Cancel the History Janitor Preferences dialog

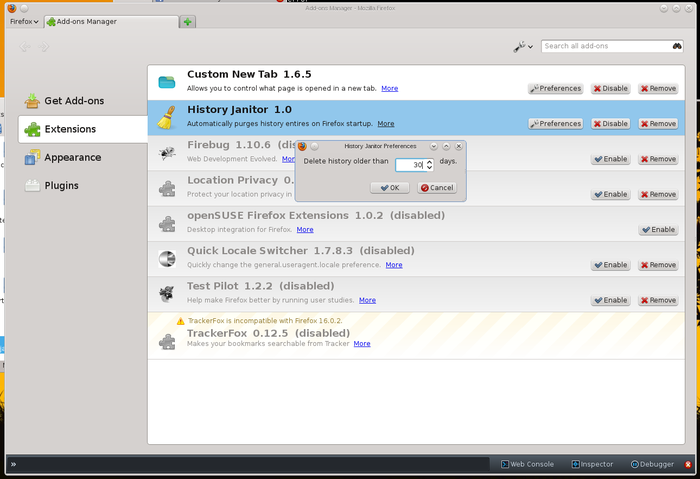[x=437, y=187]
